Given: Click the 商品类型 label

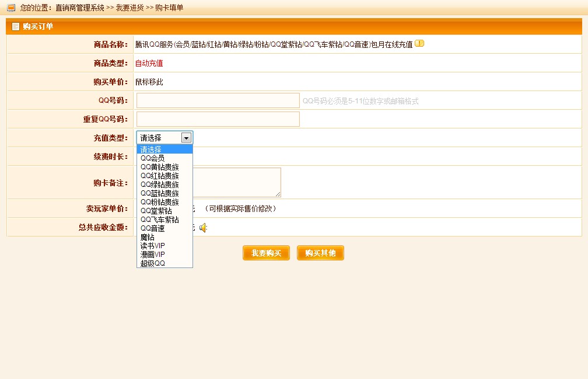Looking at the screenshot, I should coord(111,64).
